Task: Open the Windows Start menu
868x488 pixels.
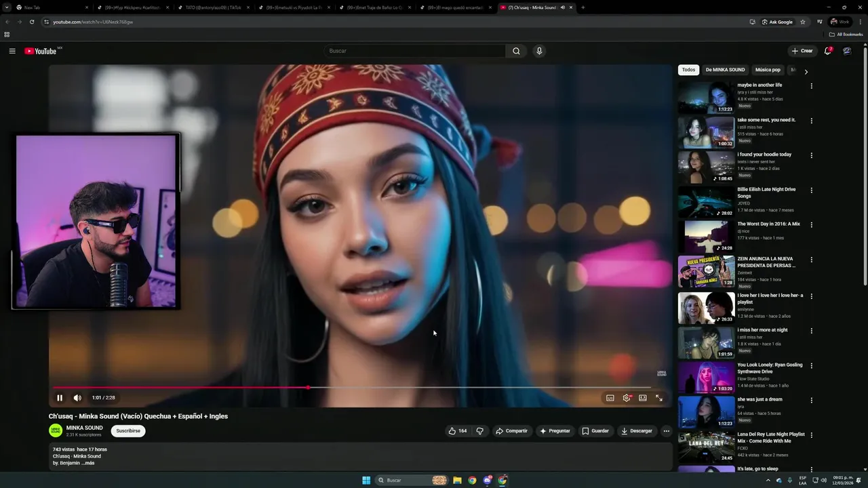Action: tap(366, 481)
